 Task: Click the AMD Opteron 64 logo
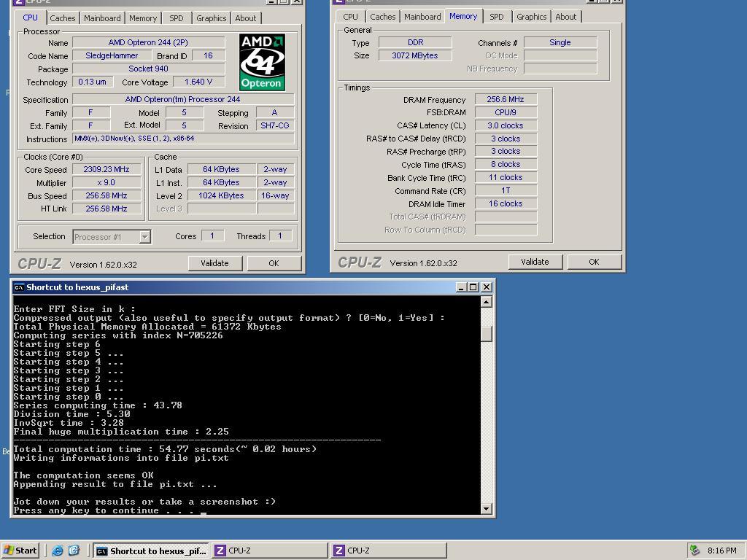(x=262, y=62)
